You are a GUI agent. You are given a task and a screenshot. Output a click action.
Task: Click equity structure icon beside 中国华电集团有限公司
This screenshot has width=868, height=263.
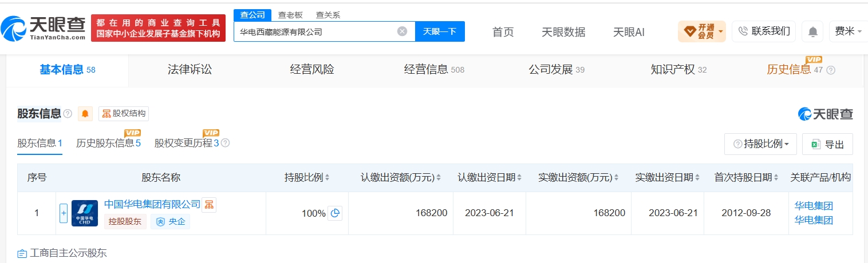(x=209, y=204)
